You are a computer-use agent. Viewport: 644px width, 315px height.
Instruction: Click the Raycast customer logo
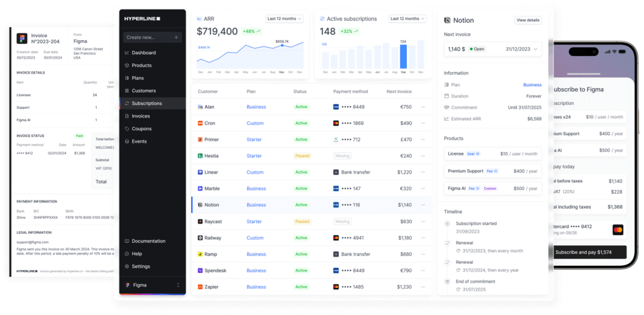pos(200,222)
